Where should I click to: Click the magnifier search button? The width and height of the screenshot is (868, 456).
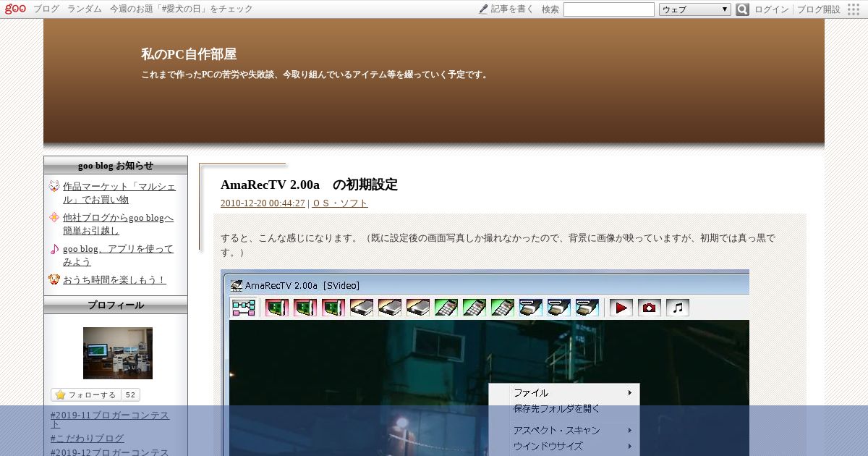742,9
